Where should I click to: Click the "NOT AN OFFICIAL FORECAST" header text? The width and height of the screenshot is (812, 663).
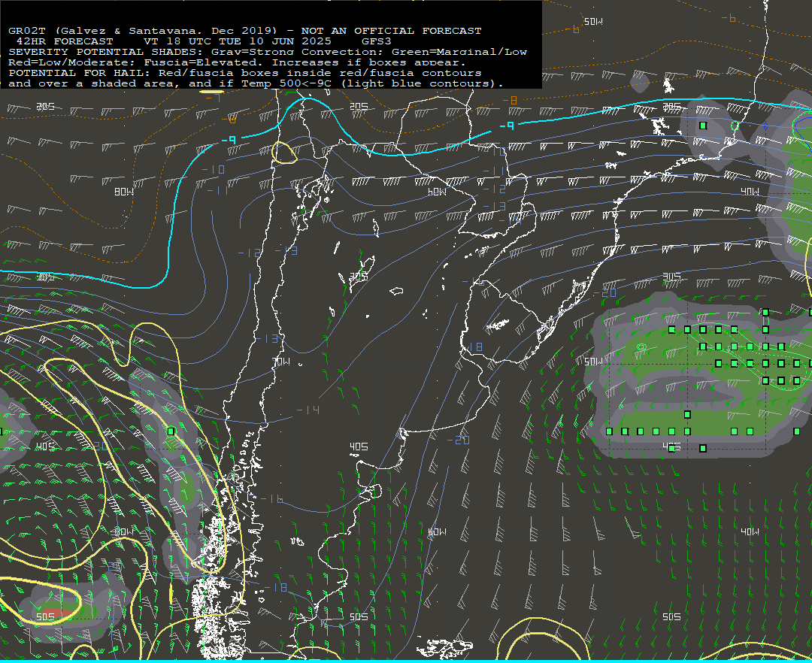391,31
